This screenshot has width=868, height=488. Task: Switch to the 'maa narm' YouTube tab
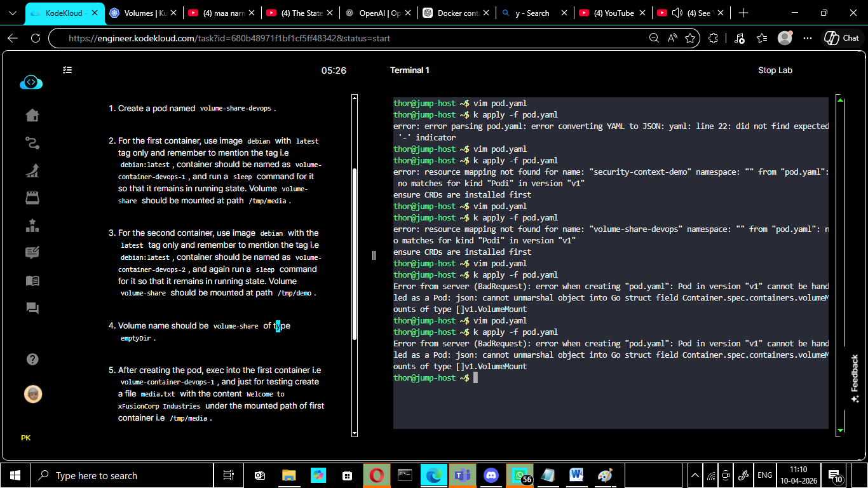(222, 13)
